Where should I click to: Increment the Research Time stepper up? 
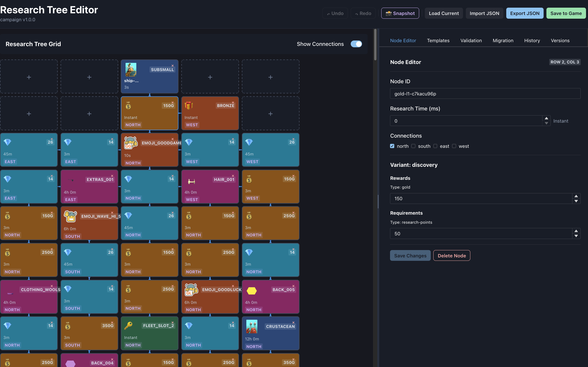tap(546, 118)
